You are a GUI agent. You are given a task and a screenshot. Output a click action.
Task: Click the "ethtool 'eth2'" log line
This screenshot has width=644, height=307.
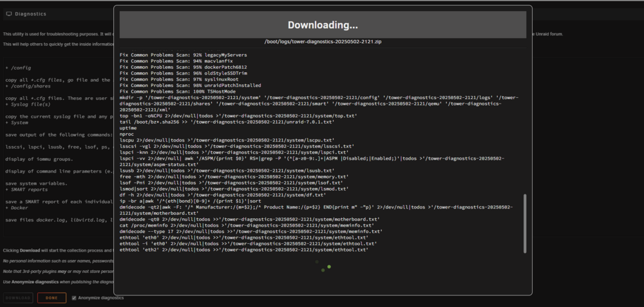pyautogui.click(x=244, y=250)
